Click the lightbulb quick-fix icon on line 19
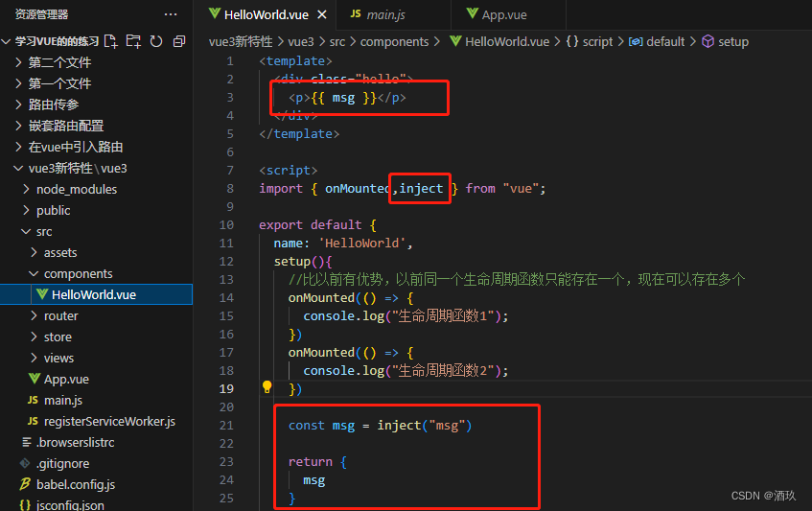812x511 pixels. coord(267,387)
